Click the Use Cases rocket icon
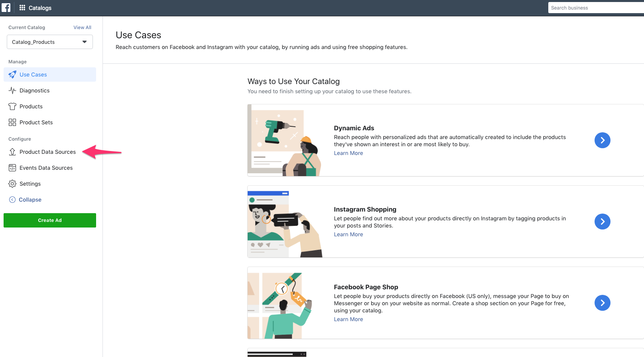This screenshot has width=644, height=357. 12,75
